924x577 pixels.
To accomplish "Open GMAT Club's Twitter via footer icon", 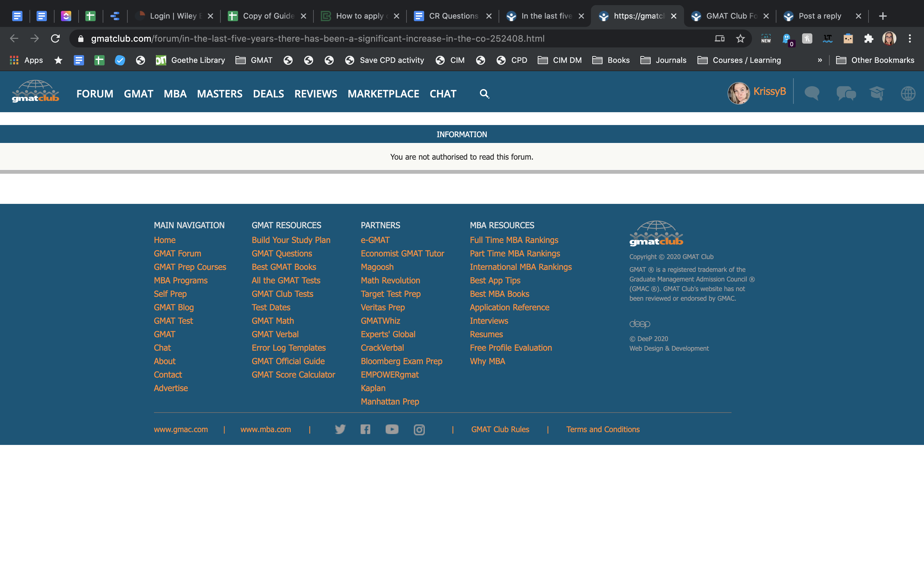I will [340, 429].
